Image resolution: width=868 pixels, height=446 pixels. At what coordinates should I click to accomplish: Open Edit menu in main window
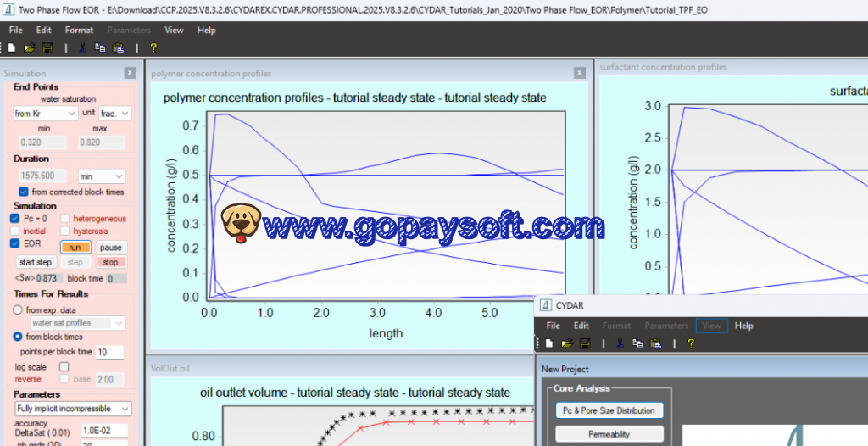tap(44, 30)
